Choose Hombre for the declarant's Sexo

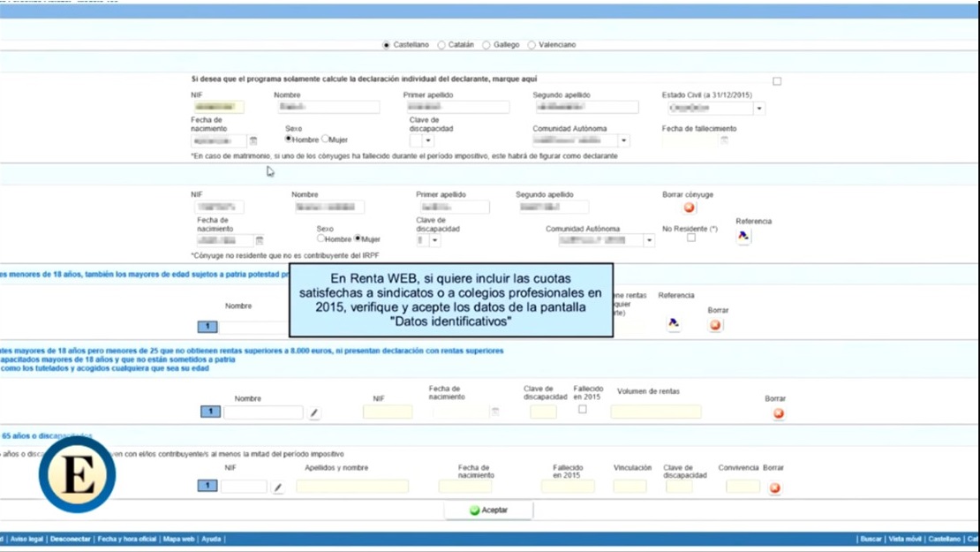[289, 139]
